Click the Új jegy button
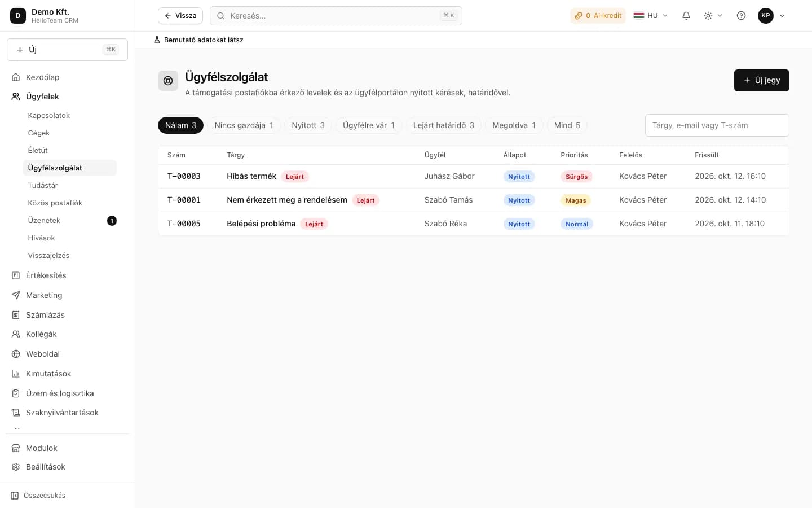Screen dimensions: 812x508 761,80
